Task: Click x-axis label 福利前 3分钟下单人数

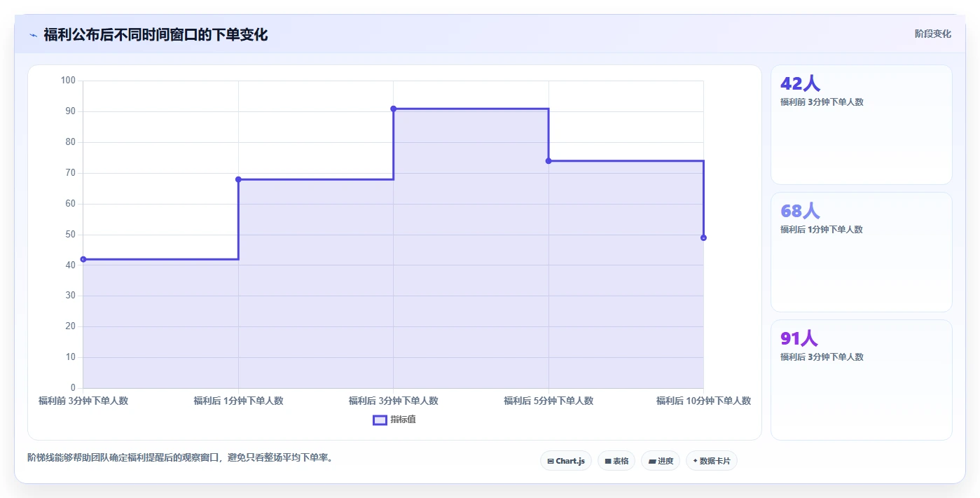Action: pos(83,401)
